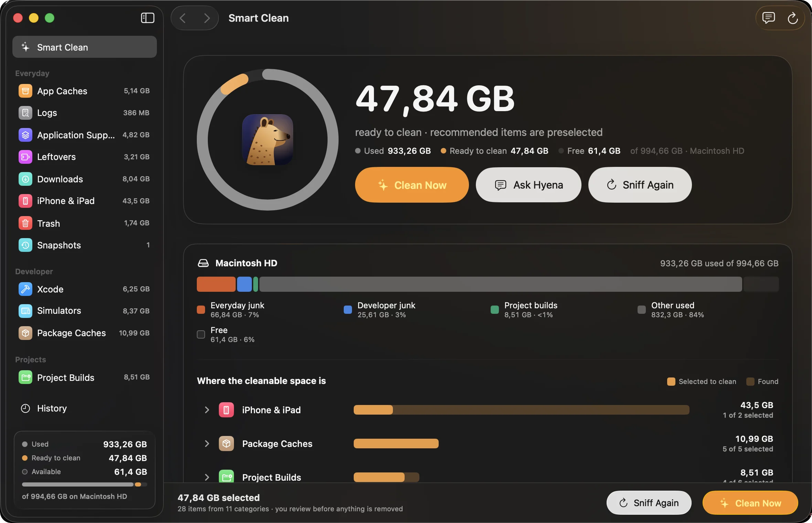Open Package Caches in the sidebar
The width and height of the screenshot is (812, 523).
pyautogui.click(x=85, y=333)
